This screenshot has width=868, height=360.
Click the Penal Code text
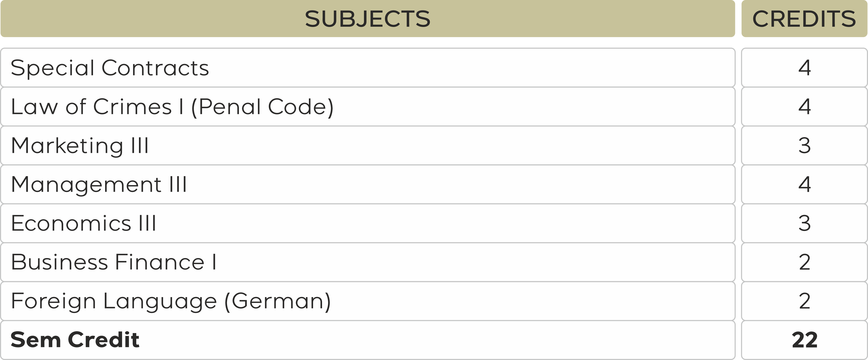tap(262, 107)
